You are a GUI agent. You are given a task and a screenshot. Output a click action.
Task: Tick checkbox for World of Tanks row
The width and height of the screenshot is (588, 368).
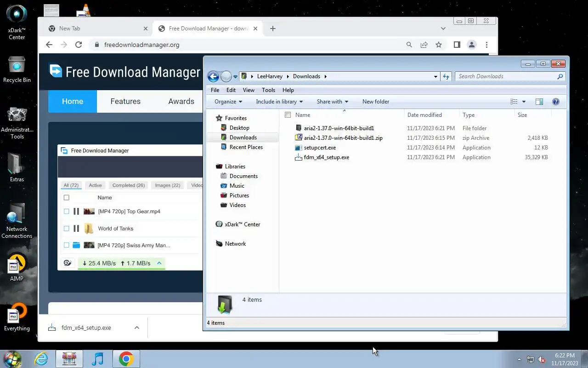coord(66,229)
